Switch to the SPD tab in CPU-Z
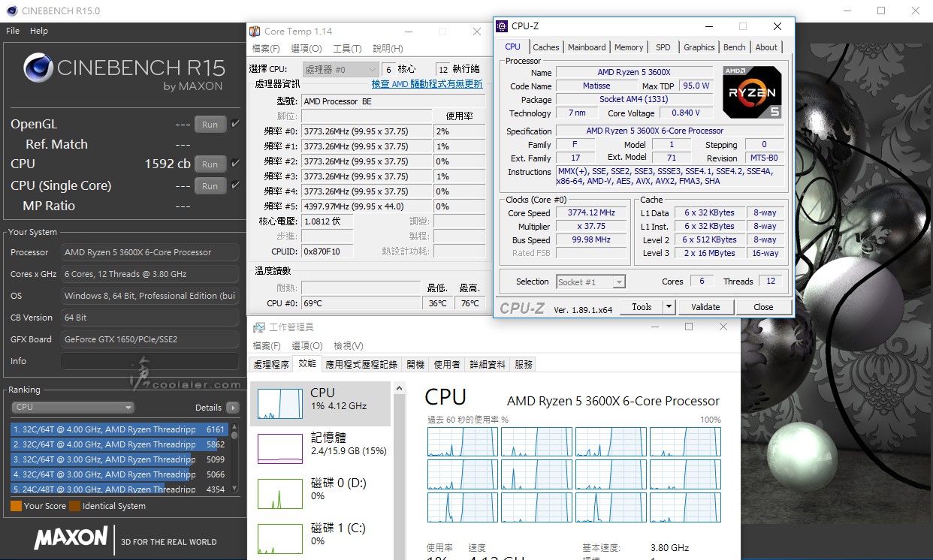 click(x=663, y=47)
